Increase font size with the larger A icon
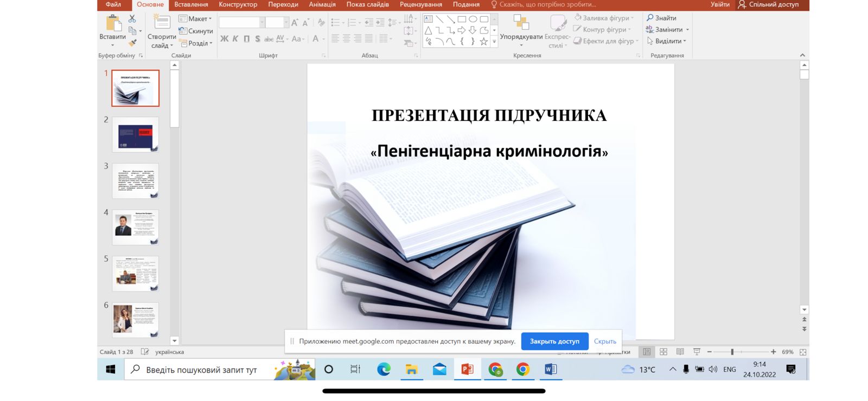Viewport: 868px width, 401px height. coord(295,22)
